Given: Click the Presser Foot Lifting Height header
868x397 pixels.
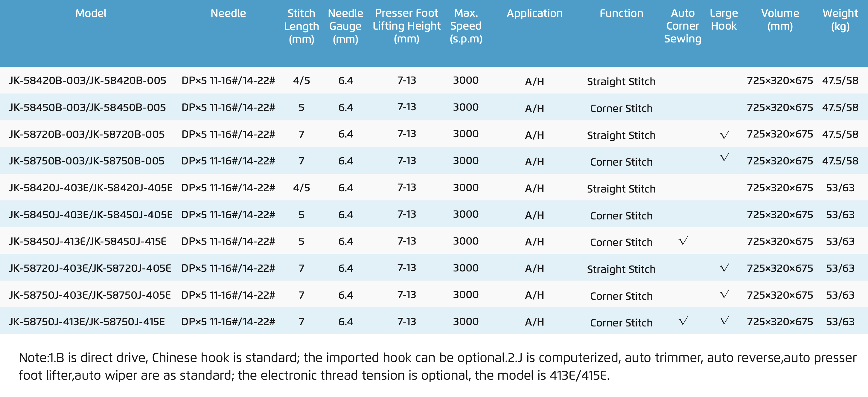Looking at the screenshot, I should click(406, 26).
